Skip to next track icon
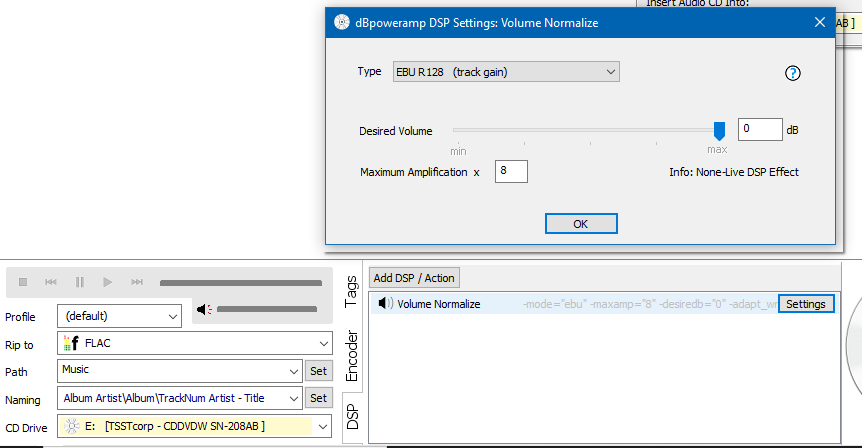This screenshot has width=862, height=448. [136, 283]
